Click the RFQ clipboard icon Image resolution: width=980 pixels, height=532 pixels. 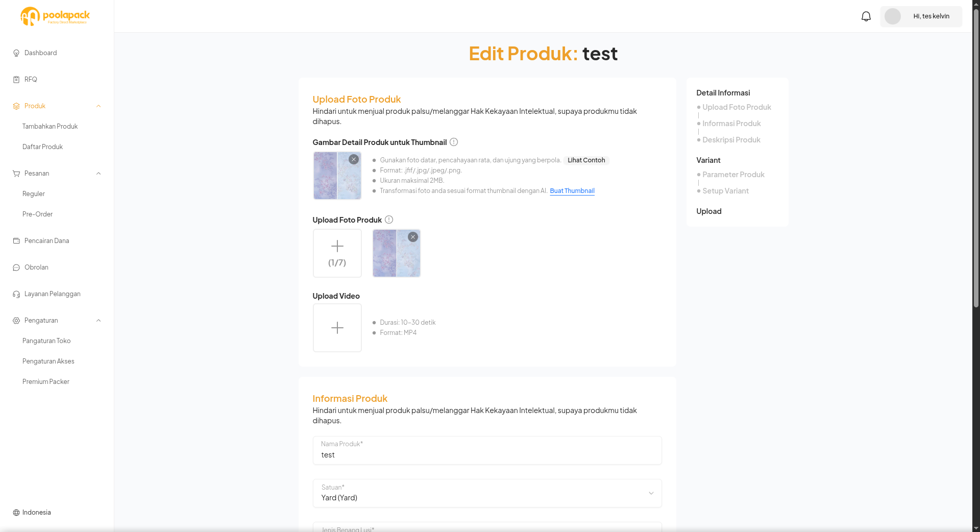[16, 80]
